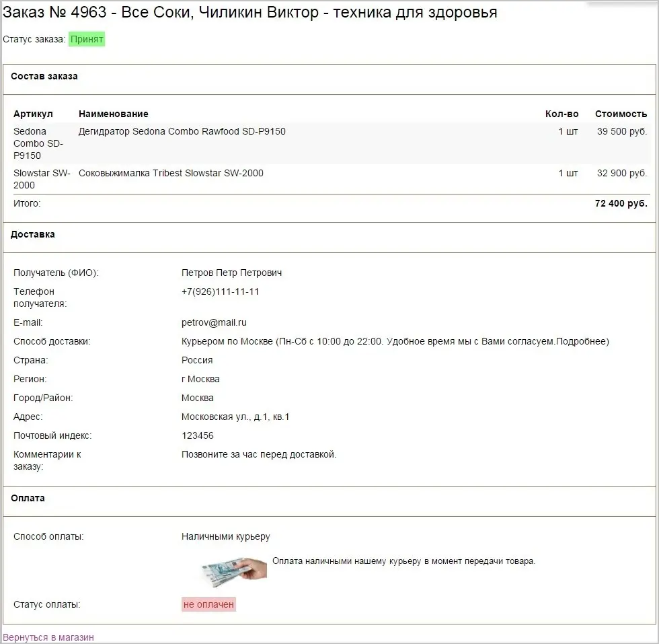Click the 'Итого:' label

pyautogui.click(x=27, y=204)
